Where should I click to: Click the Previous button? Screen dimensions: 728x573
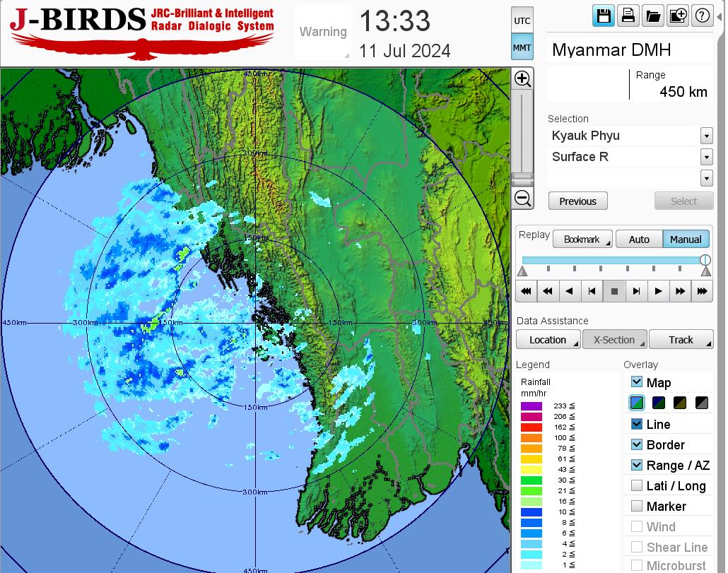tap(577, 201)
